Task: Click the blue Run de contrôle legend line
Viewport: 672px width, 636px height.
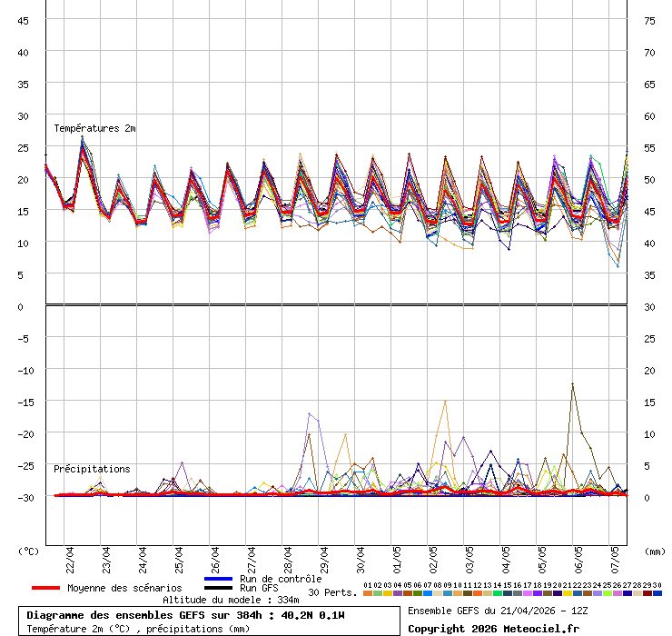Action: pos(218,579)
